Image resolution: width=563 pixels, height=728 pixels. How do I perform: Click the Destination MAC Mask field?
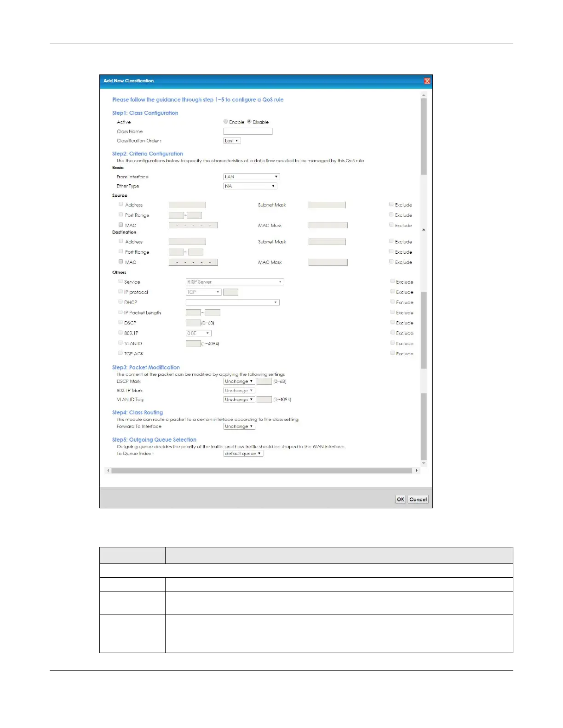328,262
